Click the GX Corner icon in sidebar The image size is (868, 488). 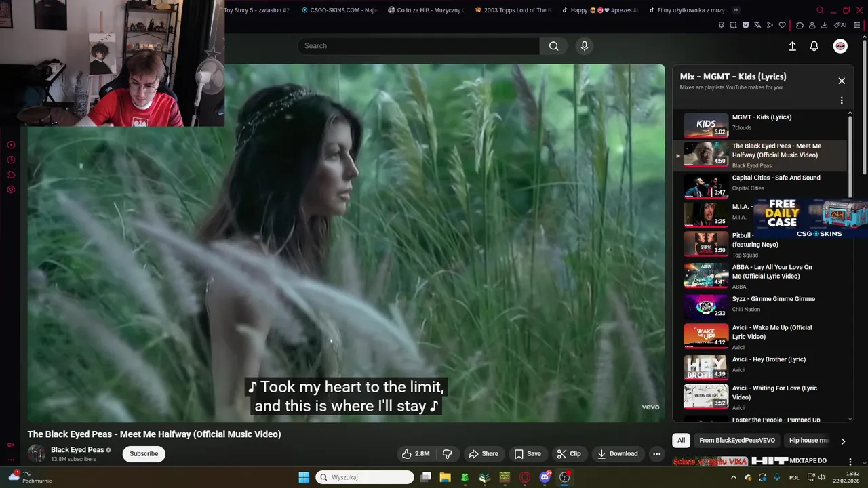pos(11,445)
